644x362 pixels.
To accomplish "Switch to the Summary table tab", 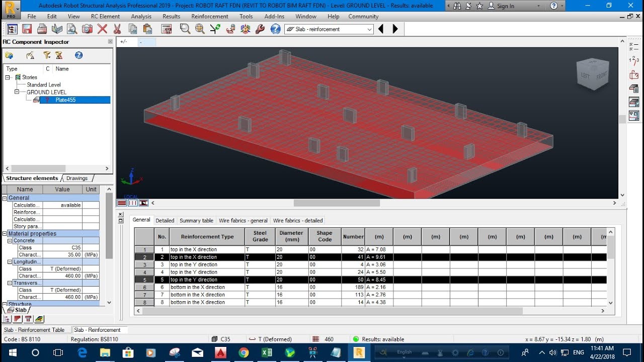I will [196, 220].
